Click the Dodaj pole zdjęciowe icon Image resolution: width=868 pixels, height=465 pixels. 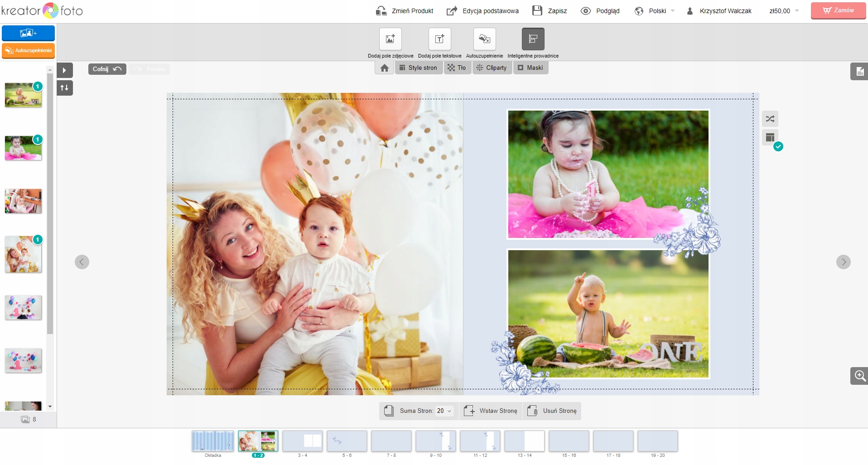tap(390, 39)
